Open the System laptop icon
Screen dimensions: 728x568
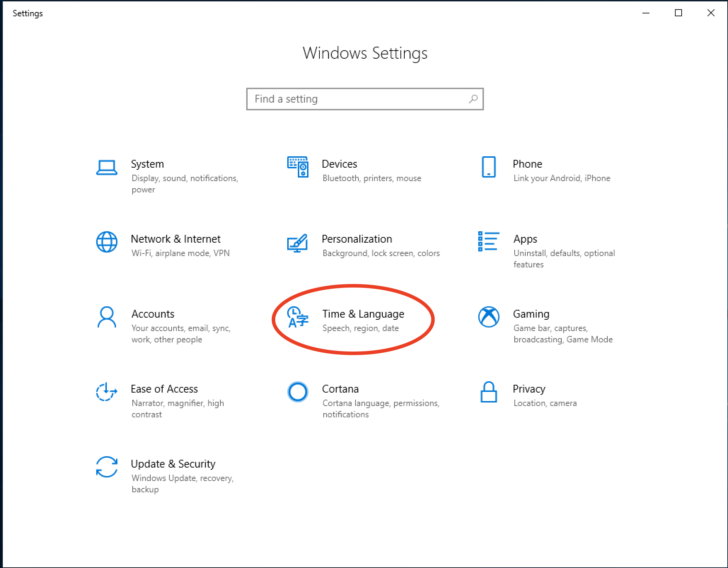pos(106,167)
